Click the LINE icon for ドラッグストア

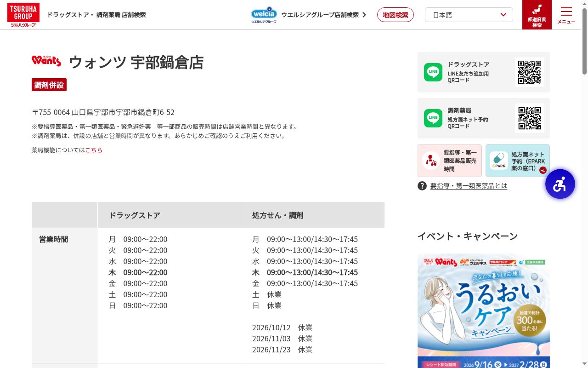[x=433, y=72]
